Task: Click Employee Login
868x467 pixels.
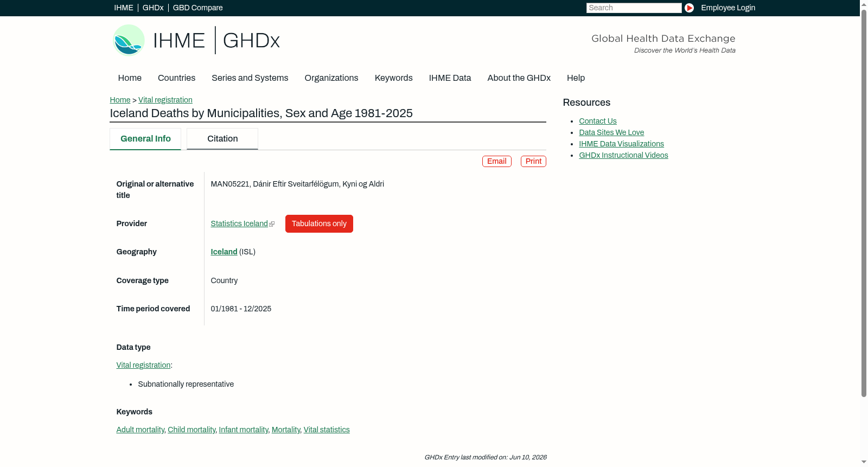Action: pos(728,8)
